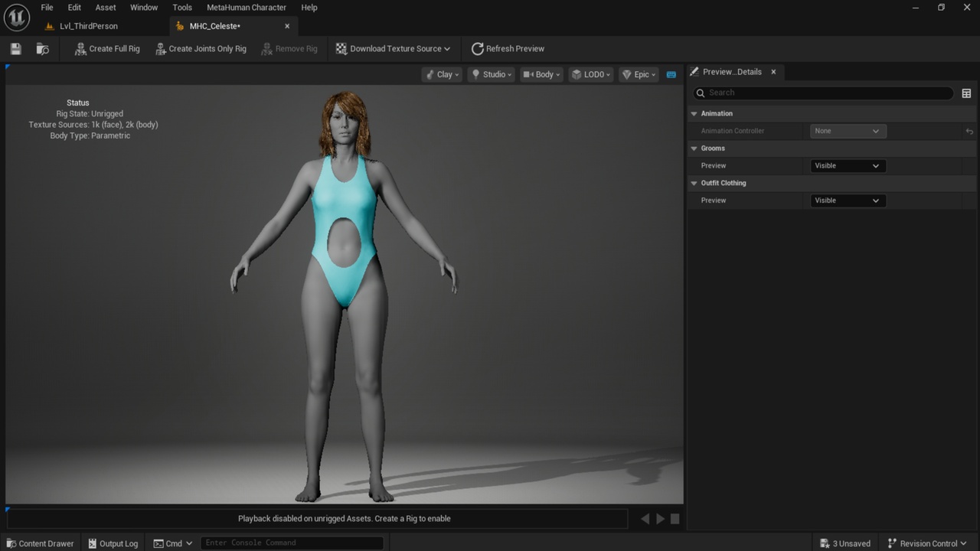The width and height of the screenshot is (980, 551).
Task: Open the MetaHuman Character menu
Action: tap(247, 8)
